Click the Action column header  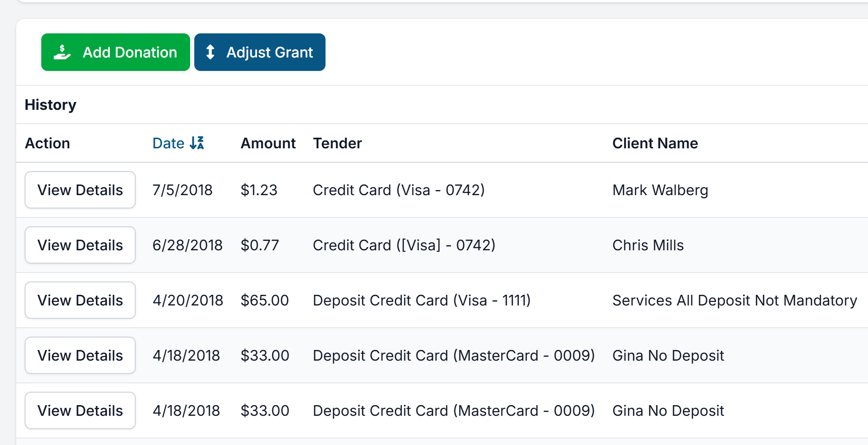(48, 143)
